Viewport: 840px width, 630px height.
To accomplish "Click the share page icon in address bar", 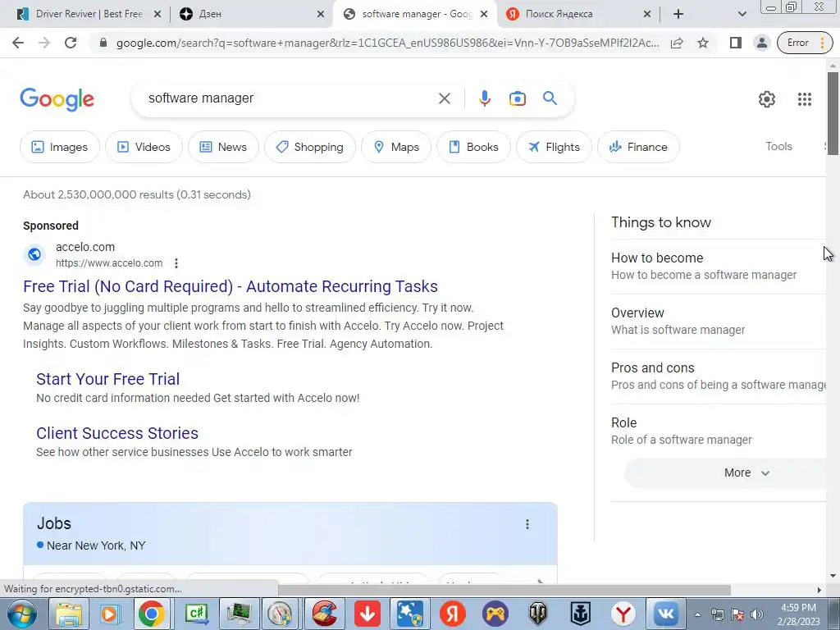I will point(677,43).
